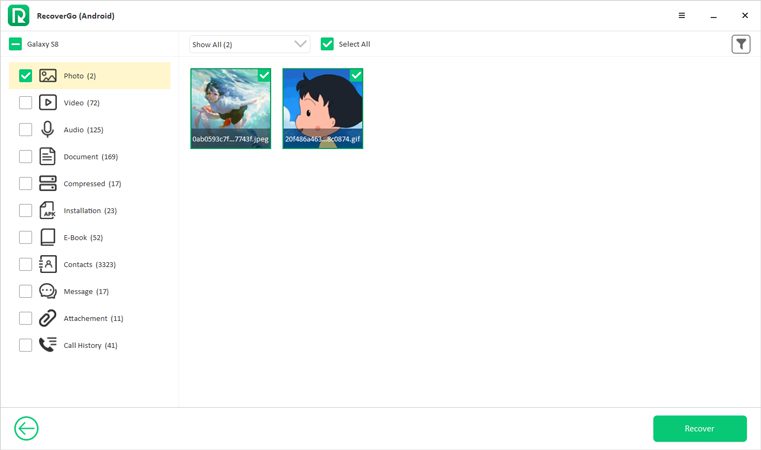Viewport: 761px width, 450px height.
Task: Click the Document page icon
Action: pyautogui.click(x=48, y=156)
